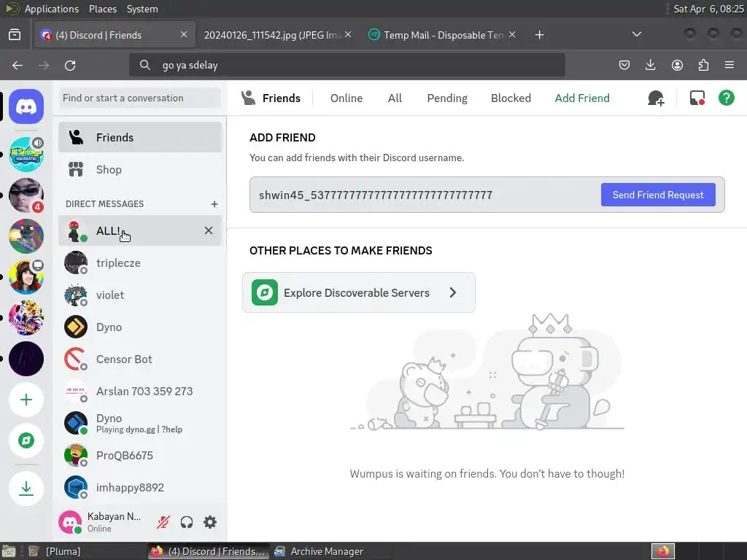
Task: Open Firefox downloads arrow icon
Action: point(650,65)
